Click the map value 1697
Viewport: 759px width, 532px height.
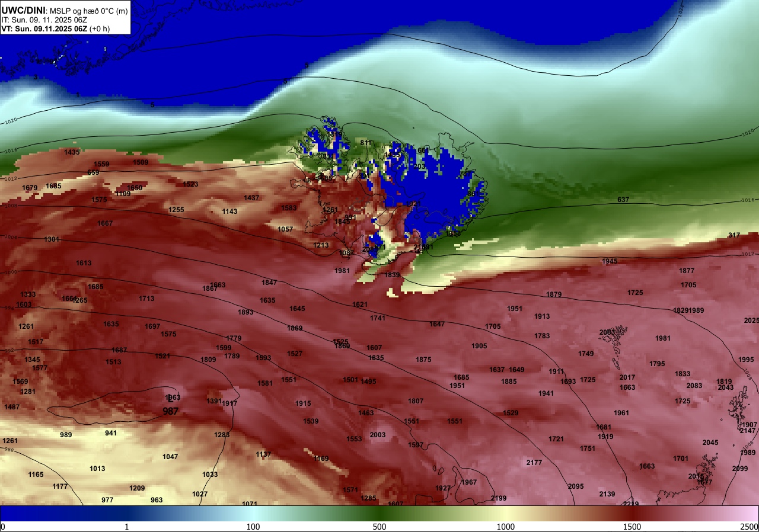pos(152,326)
